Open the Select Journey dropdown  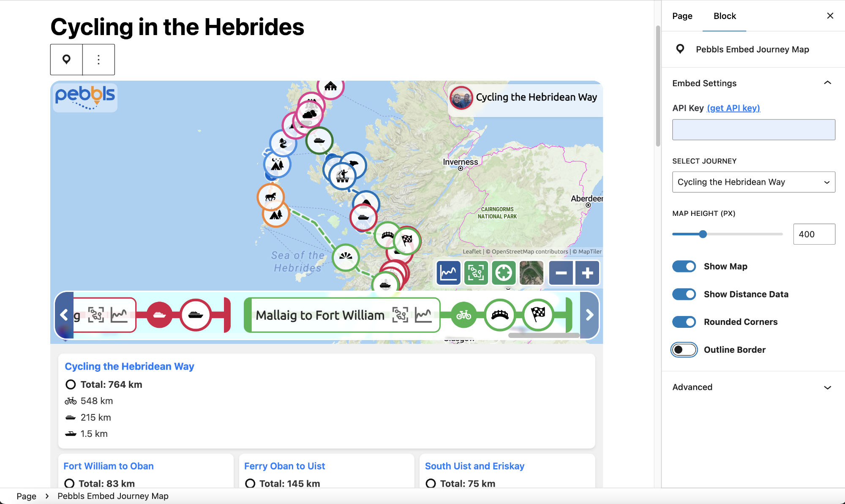coord(753,182)
